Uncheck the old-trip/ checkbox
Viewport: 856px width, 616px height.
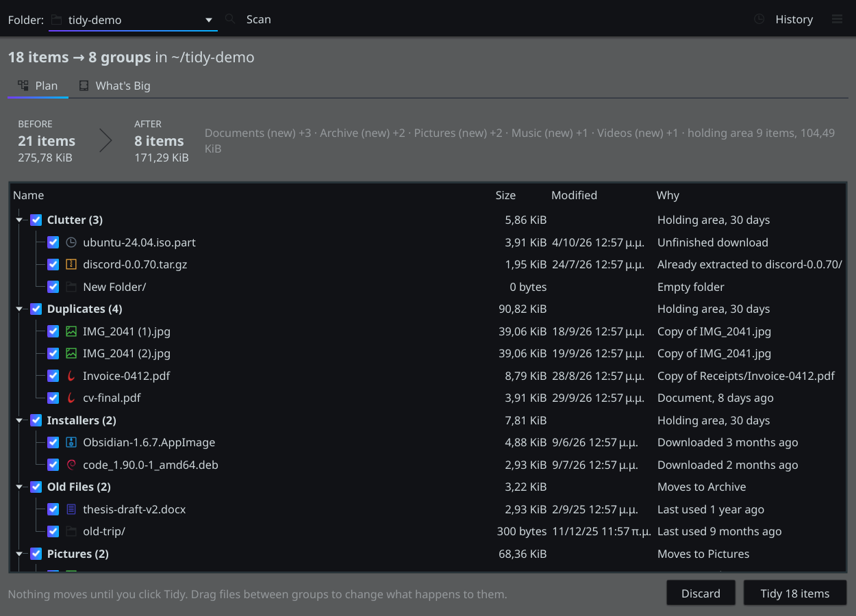[x=53, y=531]
